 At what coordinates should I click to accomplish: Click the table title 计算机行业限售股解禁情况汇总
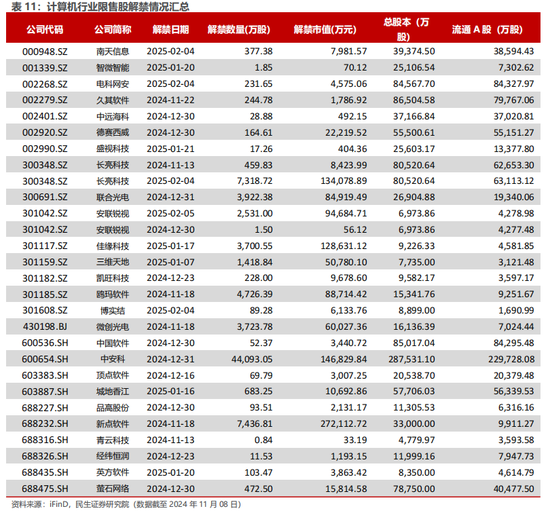click(118, 6)
